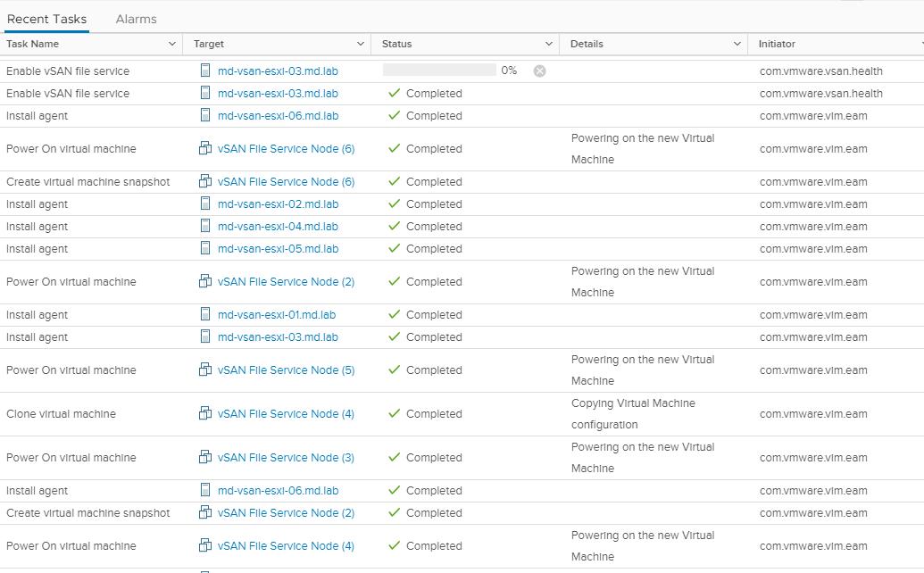Select 'Completed' status in Power On Node (4) row
The width and height of the screenshot is (924, 573).
tap(434, 546)
